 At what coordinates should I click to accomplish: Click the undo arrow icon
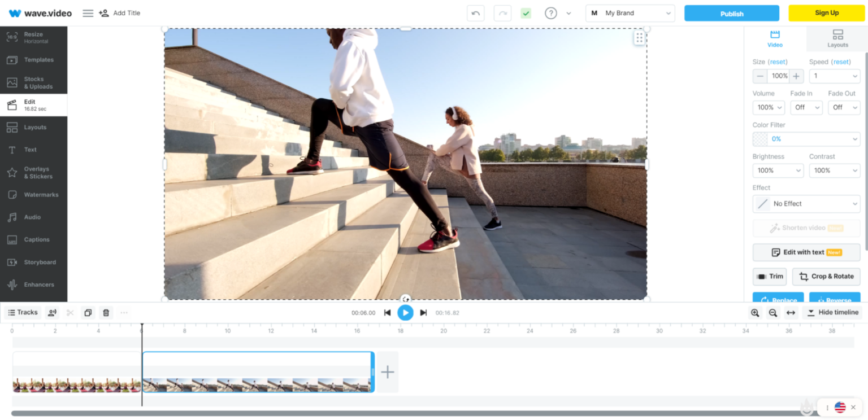coord(475,13)
